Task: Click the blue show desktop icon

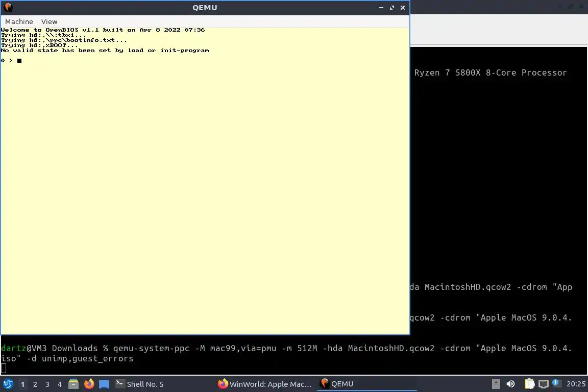Action: click(104, 384)
